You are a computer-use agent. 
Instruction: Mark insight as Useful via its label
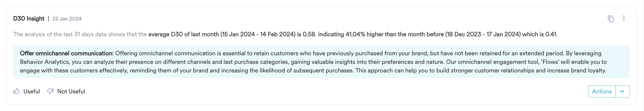(x=32, y=91)
